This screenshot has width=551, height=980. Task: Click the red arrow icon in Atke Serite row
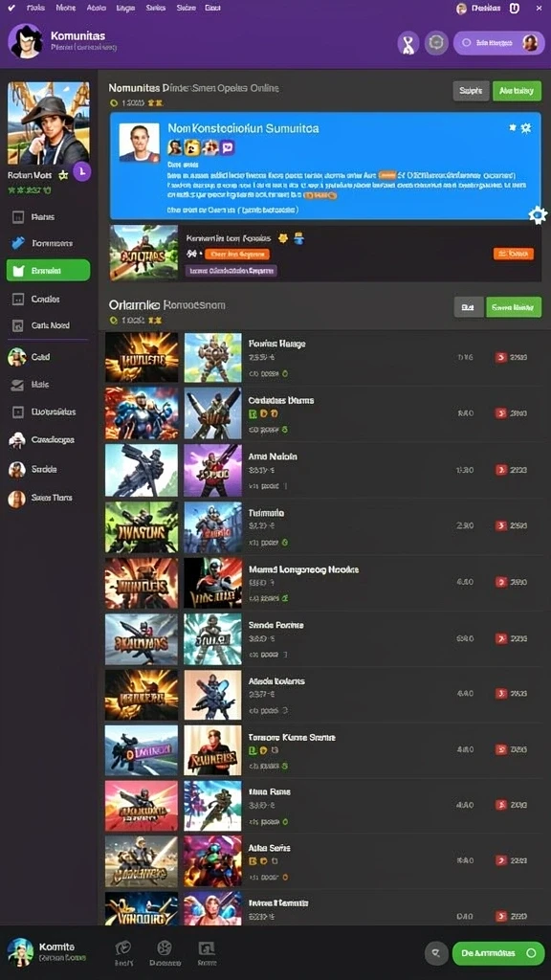click(x=500, y=861)
